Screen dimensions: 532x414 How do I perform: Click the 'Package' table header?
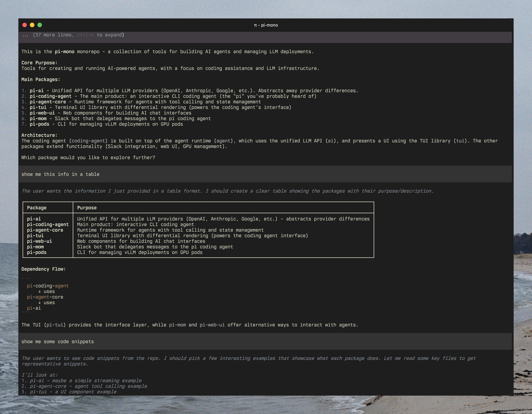pos(37,208)
